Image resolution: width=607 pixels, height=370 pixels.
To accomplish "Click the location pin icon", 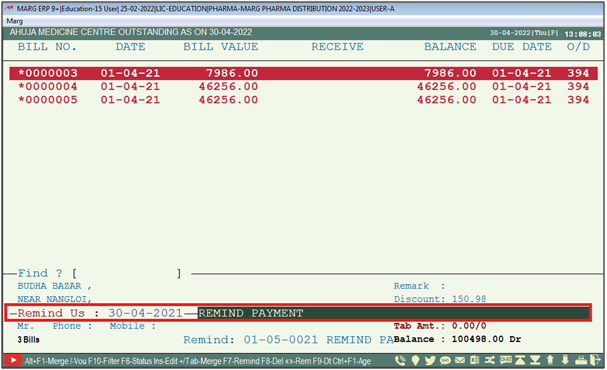I will [x=415, y=360].
